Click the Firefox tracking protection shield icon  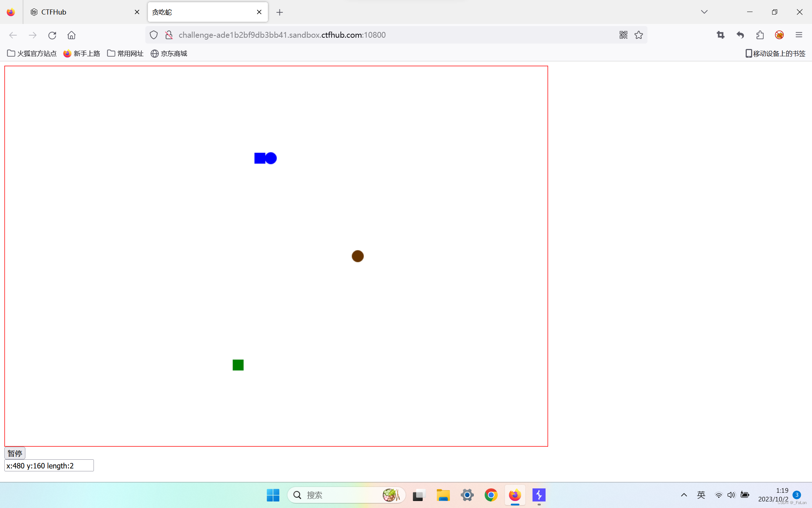pos(153,35)
